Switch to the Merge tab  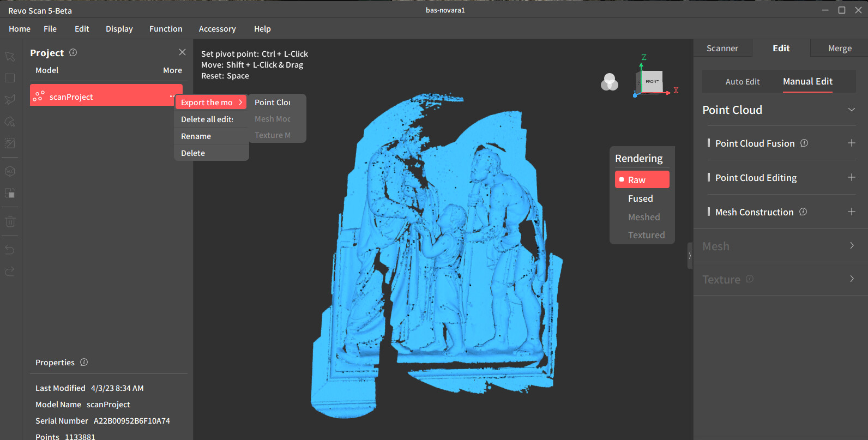tap(839, 49)
